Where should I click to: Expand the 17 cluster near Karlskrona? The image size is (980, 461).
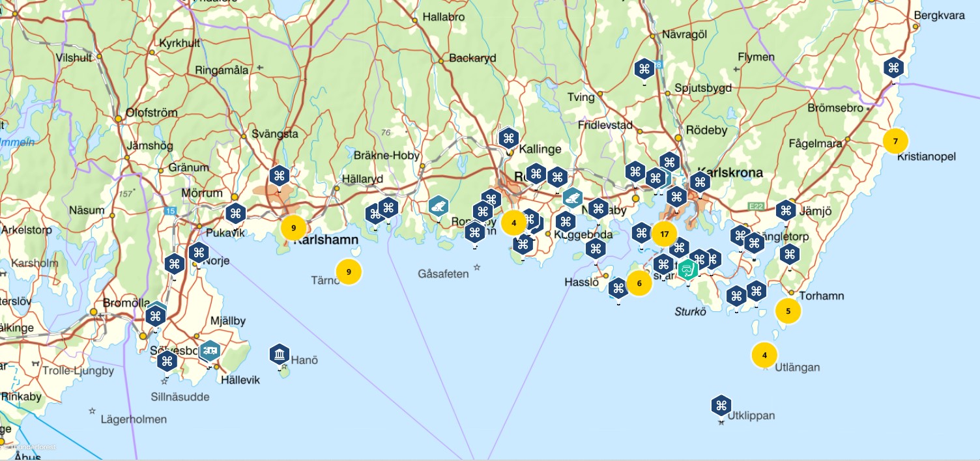(x=664, y=233)
